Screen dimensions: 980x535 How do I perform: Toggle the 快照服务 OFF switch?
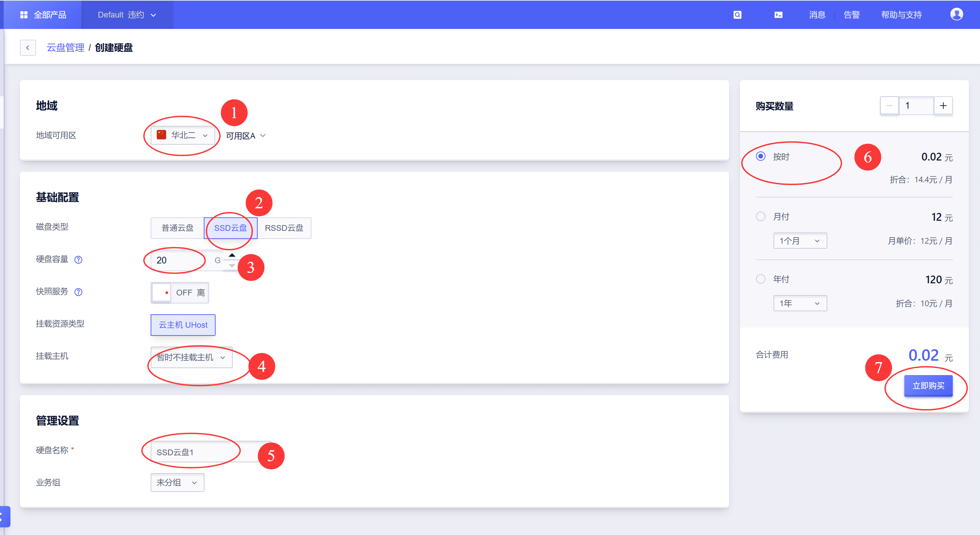pyautogui.click(x=180, y=293)
